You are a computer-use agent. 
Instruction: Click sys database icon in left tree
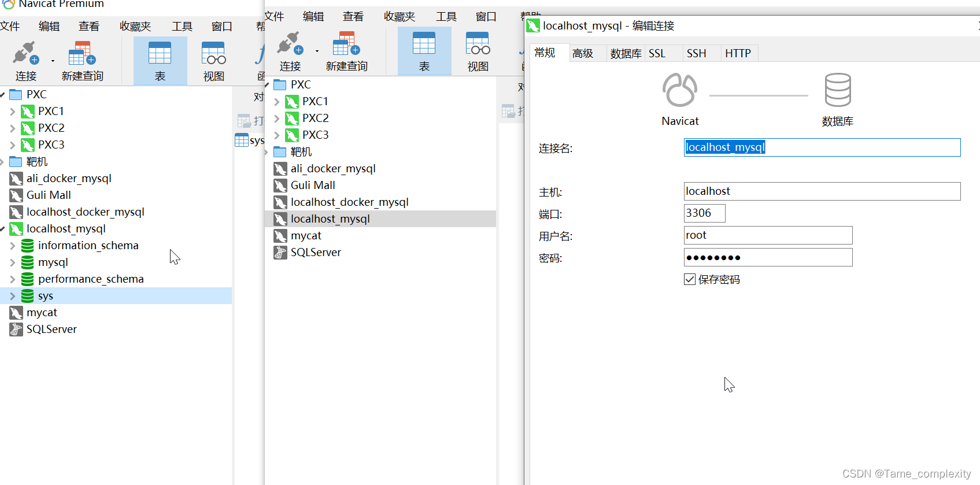click(x=27, y=296)
